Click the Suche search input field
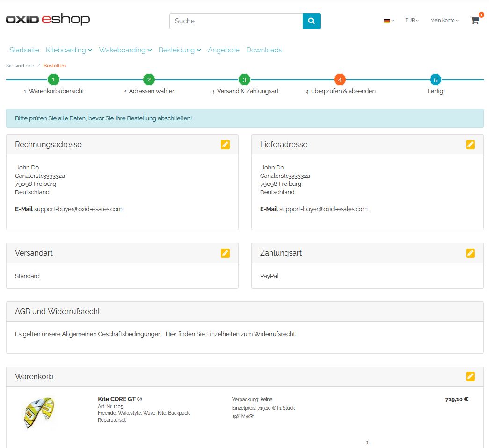Viewport: 489px width, 448px height. point(236,21)
